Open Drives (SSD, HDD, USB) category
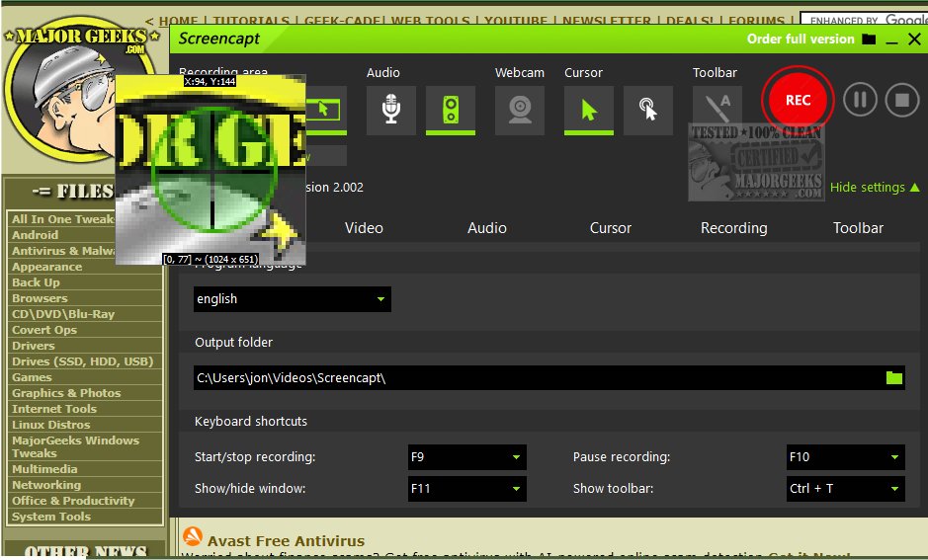 click(x=82, y=361)
